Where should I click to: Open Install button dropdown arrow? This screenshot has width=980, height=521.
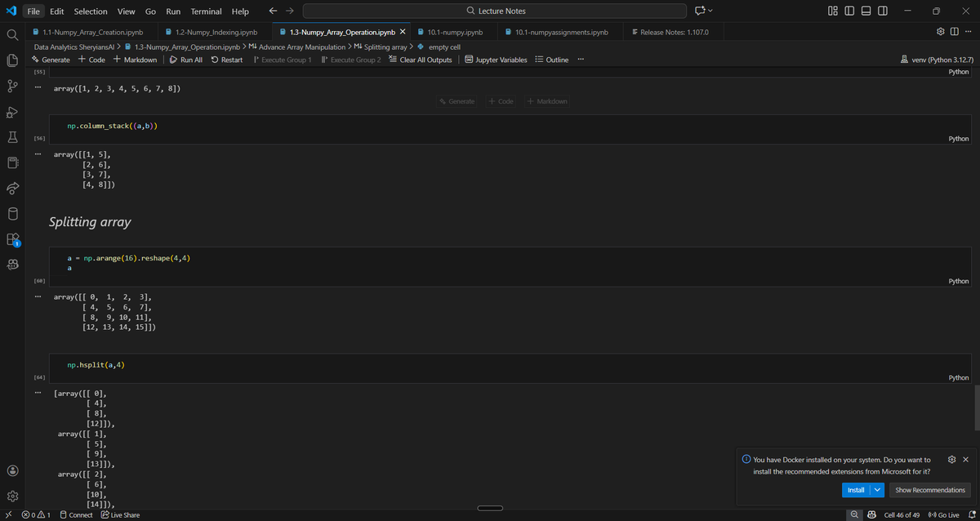[x=877, y=490]
